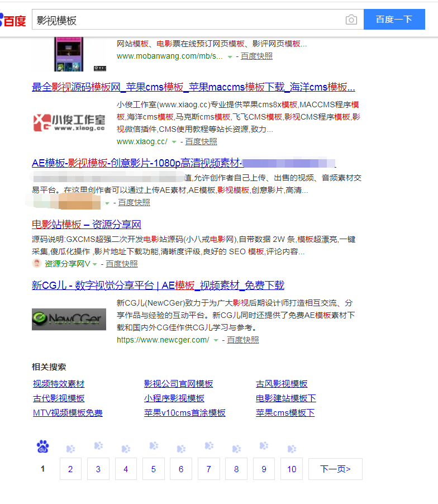
Task: Go to results page 9
Action: pos(264,469)
